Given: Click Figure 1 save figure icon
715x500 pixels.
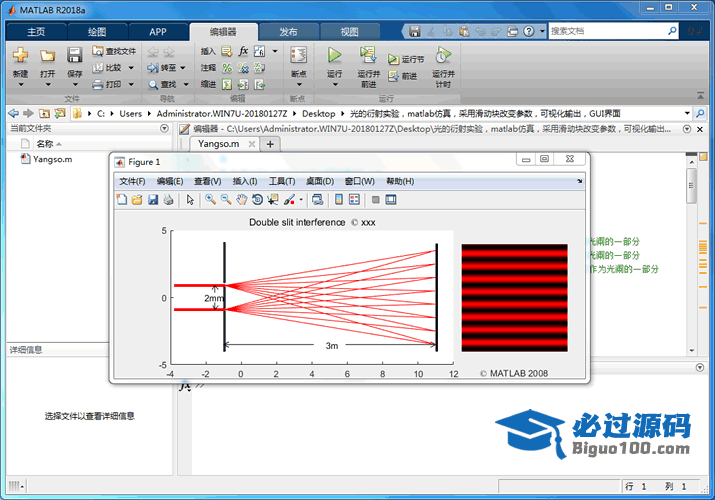Looking at the screenshot, I should [x=153, y=200].
